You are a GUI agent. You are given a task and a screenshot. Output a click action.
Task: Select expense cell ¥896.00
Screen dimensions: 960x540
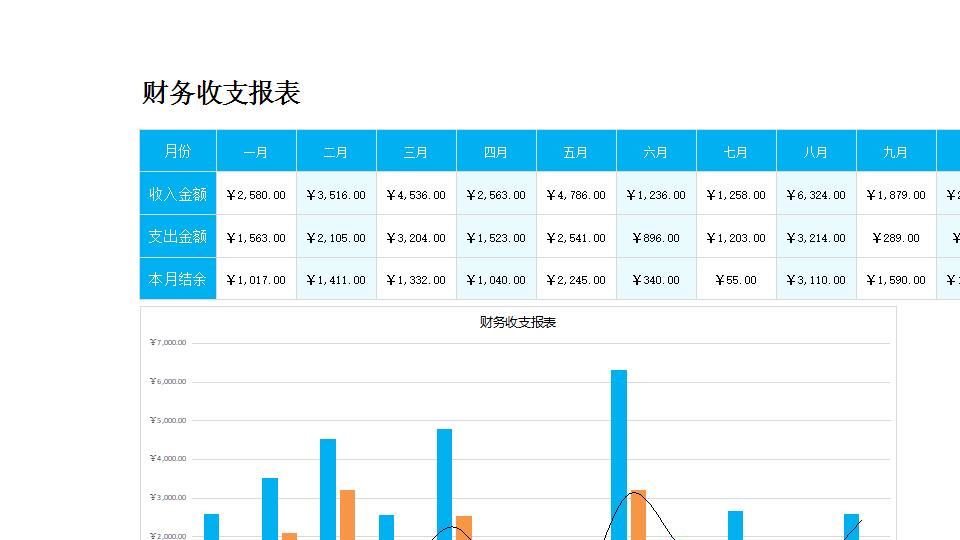click(x=656, y=236)
